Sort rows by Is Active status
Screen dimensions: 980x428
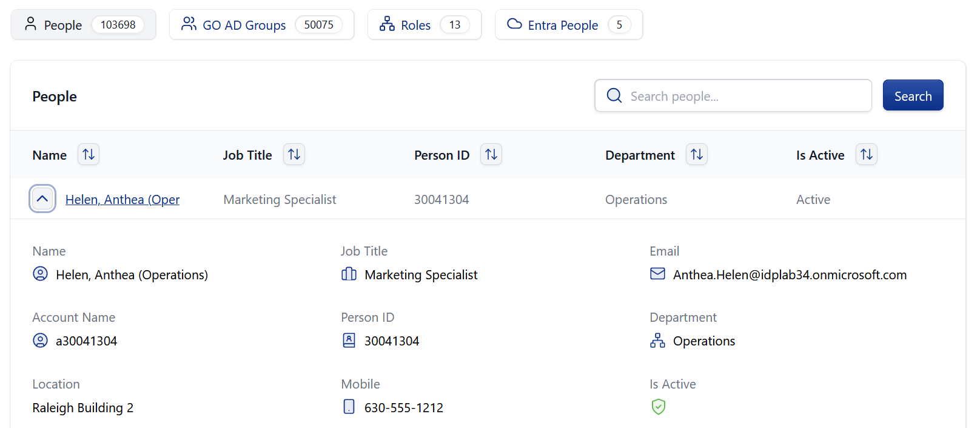coord(867,155)
